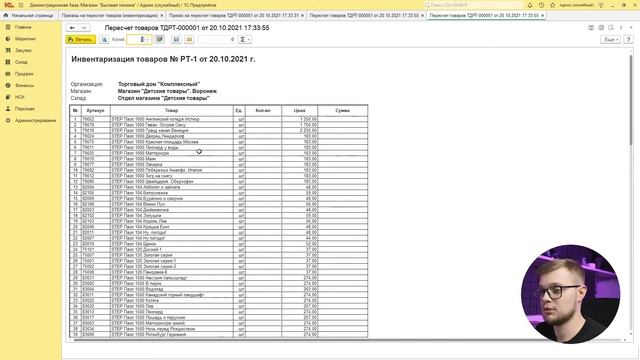
Task: Close the Приказ на пересчет товаров ТДРТ-000001 tab
Action: coord(302,16)
